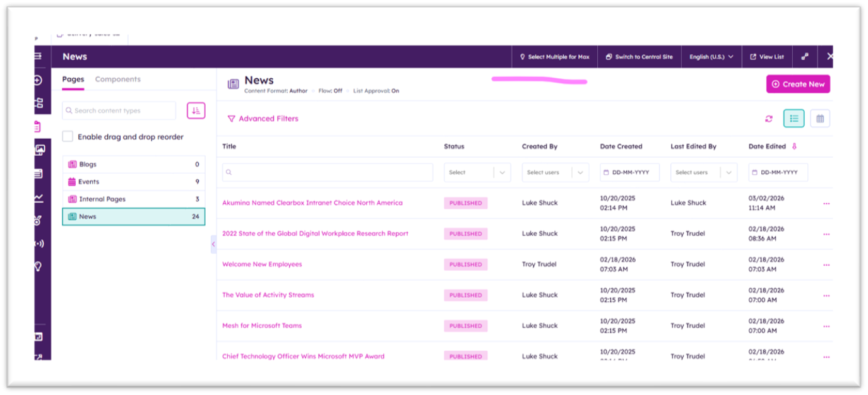Open the English (U.S.) language dropdown
The width and height of the screenshot is (868, 395).
[711, 57]
